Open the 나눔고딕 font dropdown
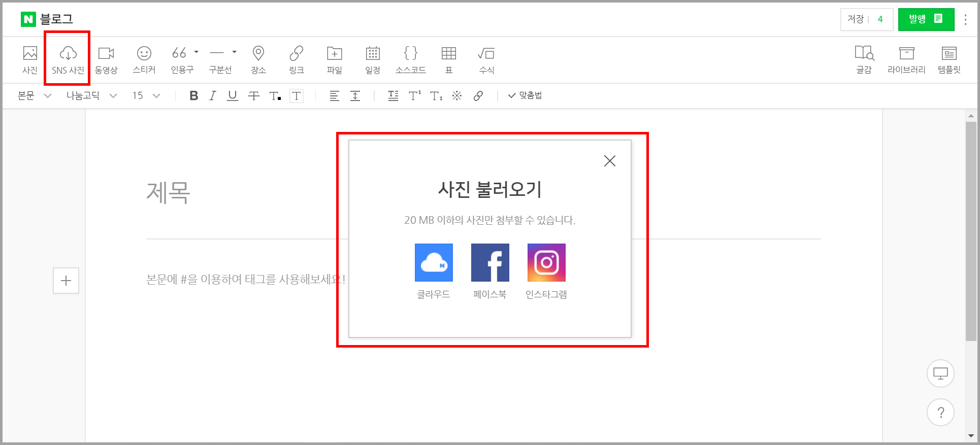Viewport: 980px width, 445px height. pyautogui.click(x=91, y=95)
